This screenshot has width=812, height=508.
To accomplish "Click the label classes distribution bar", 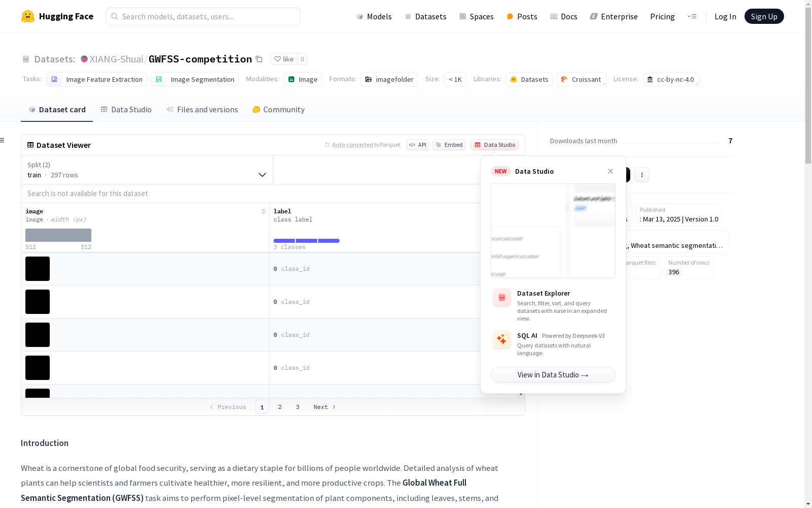I will 307,241.
